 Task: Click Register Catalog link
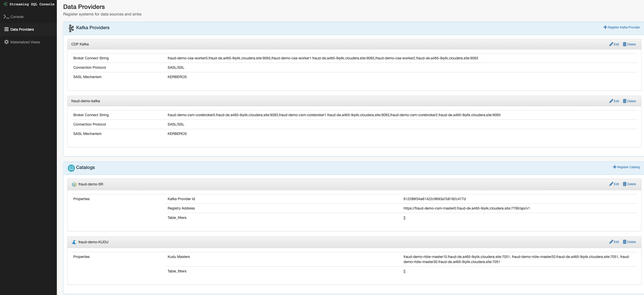click(x=628, y=167)
